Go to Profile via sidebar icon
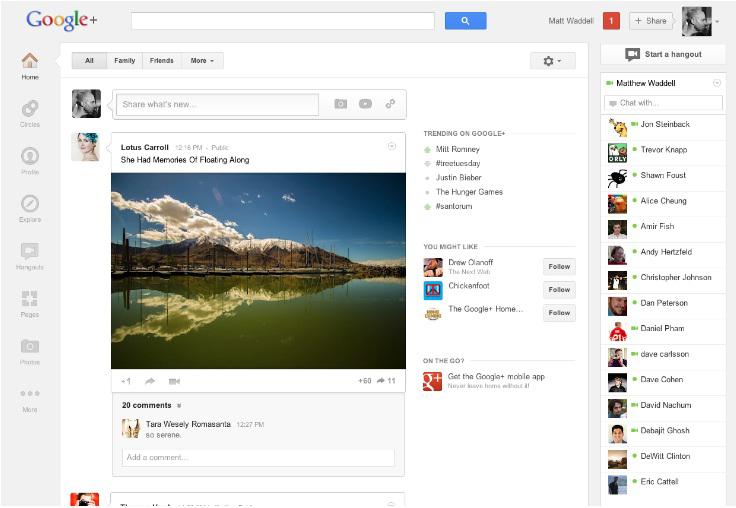This screenshot has height=508, width=736. (30, 156)
